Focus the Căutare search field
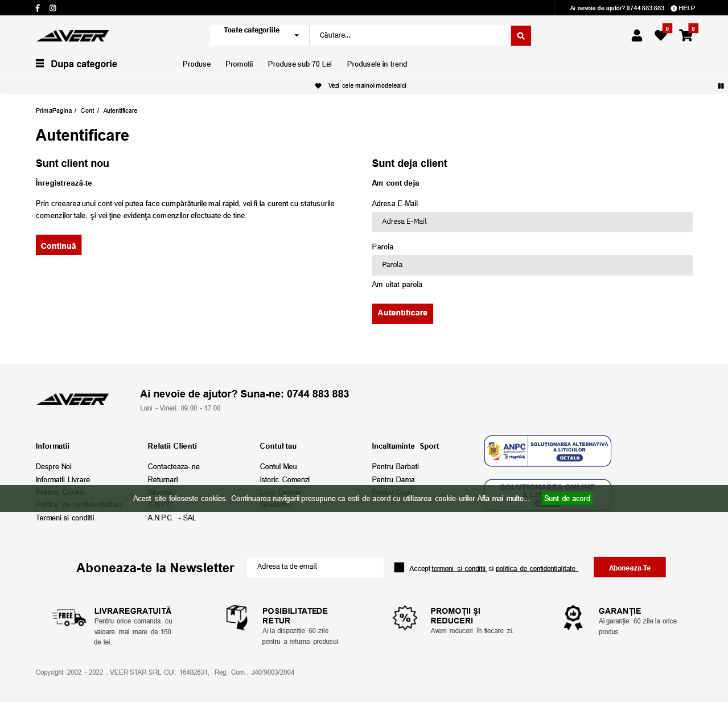The image size is (728, 702). click(410, 35)
